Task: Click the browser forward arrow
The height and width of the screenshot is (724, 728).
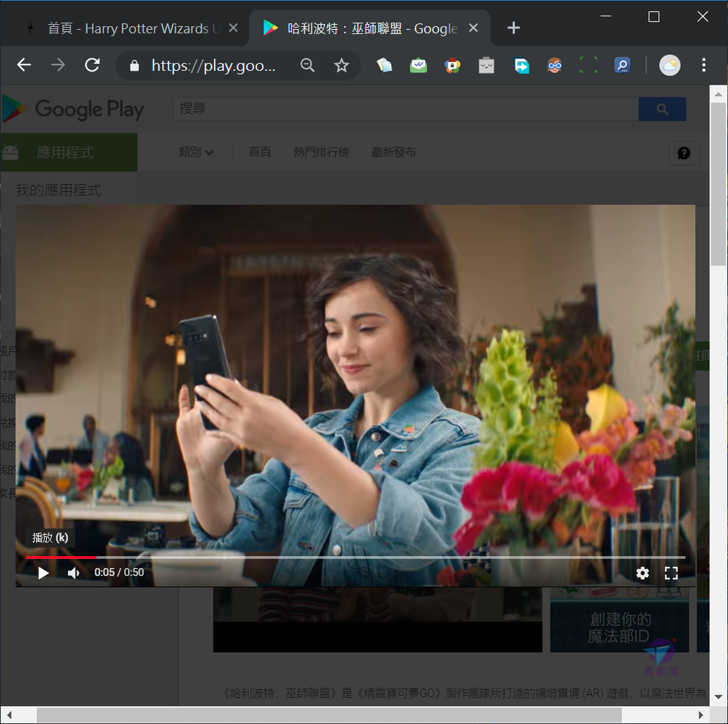Action: click(x=58, y=65)
